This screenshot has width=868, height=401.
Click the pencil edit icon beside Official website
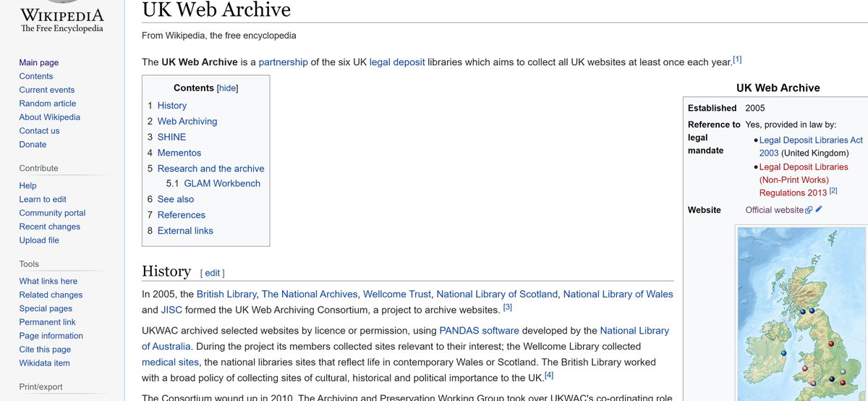coord(819,210)
